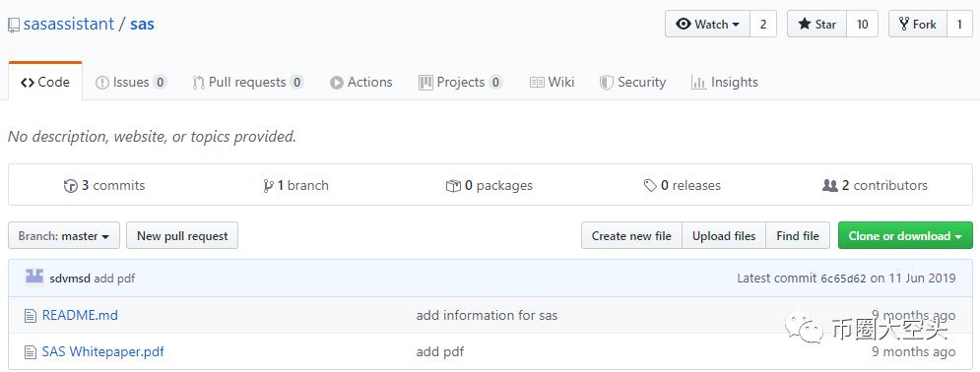Open the Wiki tab

pos(552,82)
